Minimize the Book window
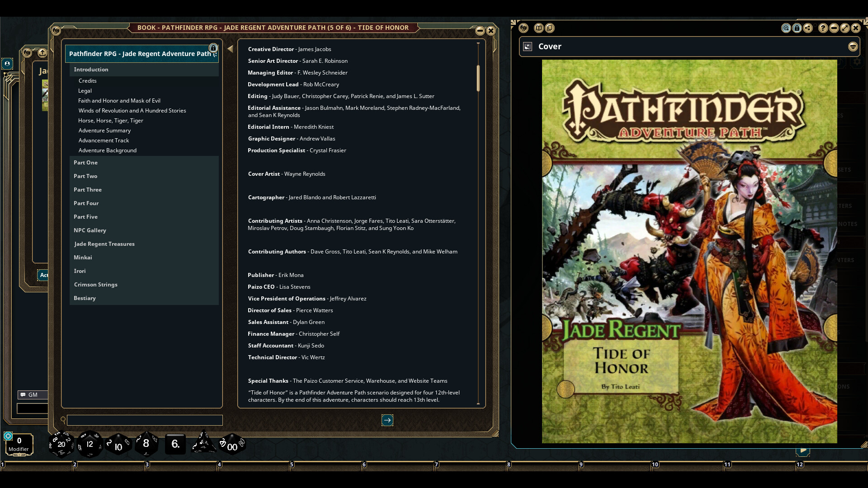868x488 pixels. coord(480,31)
